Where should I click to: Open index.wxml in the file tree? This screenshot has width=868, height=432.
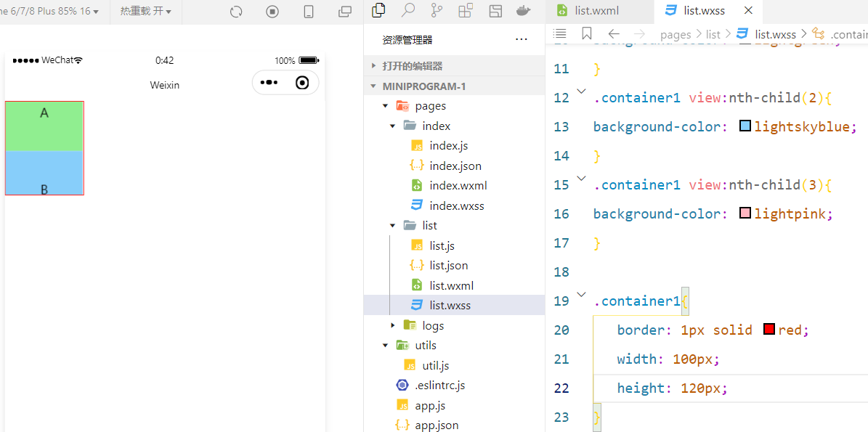[x=458, y=186]
